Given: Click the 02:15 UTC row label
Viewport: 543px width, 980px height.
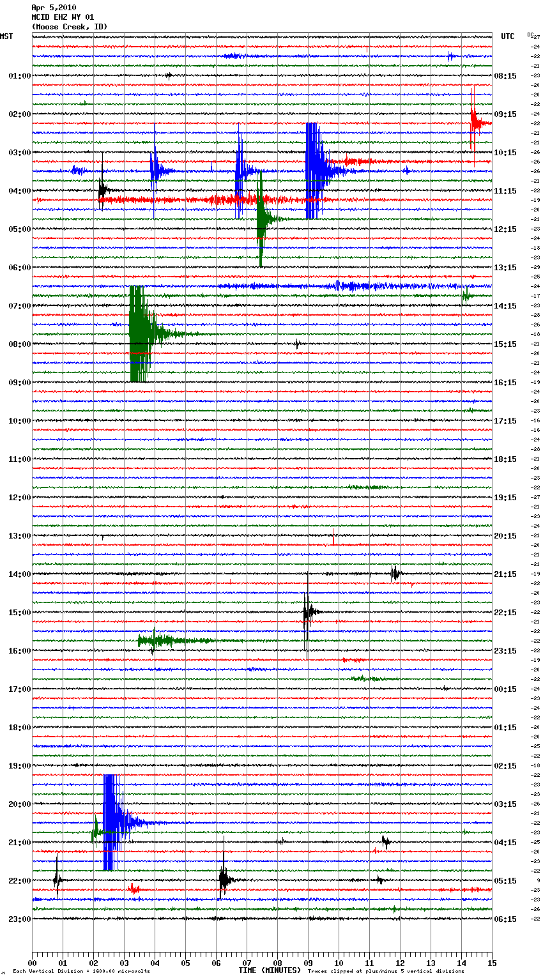Looking at the screenshot, I should [505, 766].
